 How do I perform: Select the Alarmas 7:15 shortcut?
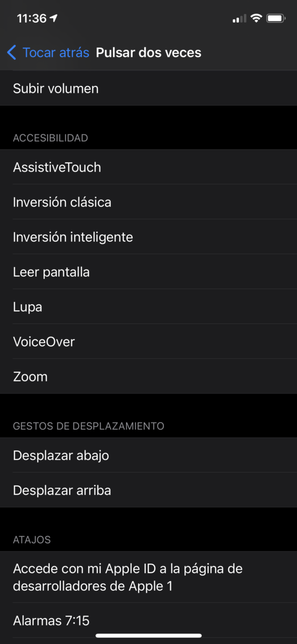tap(148, 620)
